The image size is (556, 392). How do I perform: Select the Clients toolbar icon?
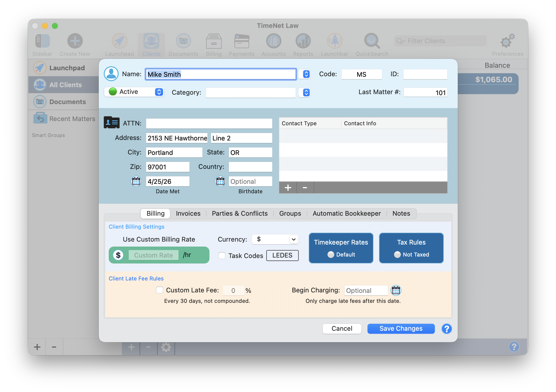pos(151,41)
